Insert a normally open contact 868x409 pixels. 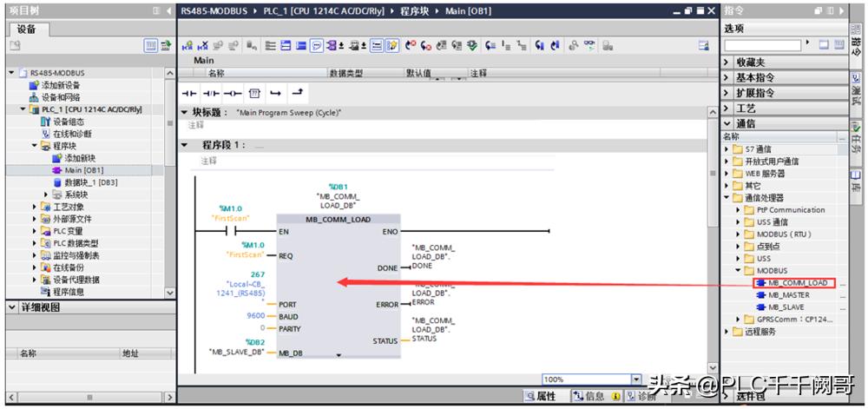pos(190,92)
